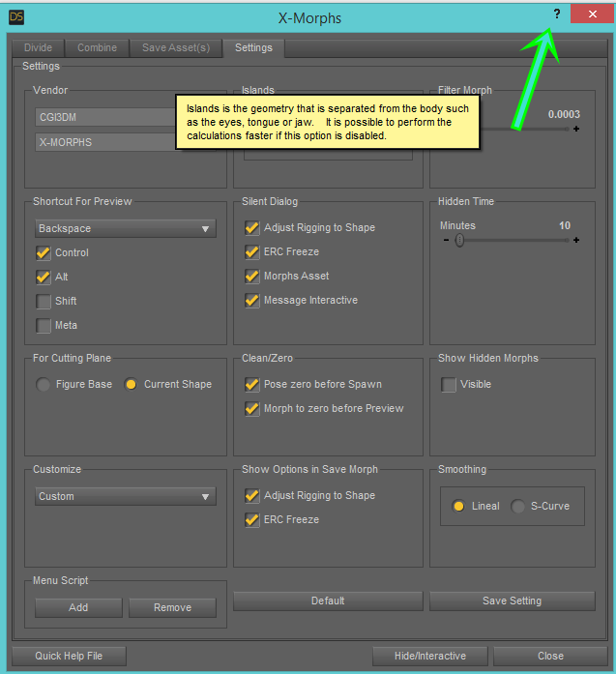Disable the Alt modifier checkbox
The image size is (616, 674).
point(43,277)
